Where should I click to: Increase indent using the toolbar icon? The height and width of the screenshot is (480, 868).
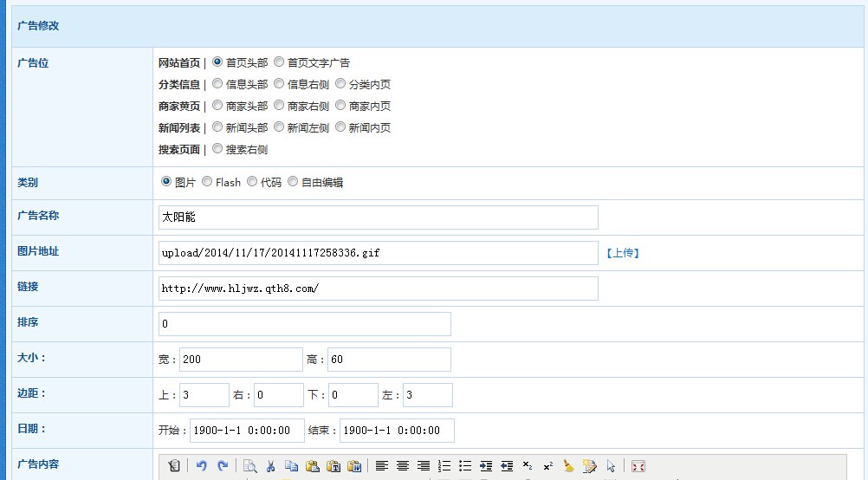point(486,466)
